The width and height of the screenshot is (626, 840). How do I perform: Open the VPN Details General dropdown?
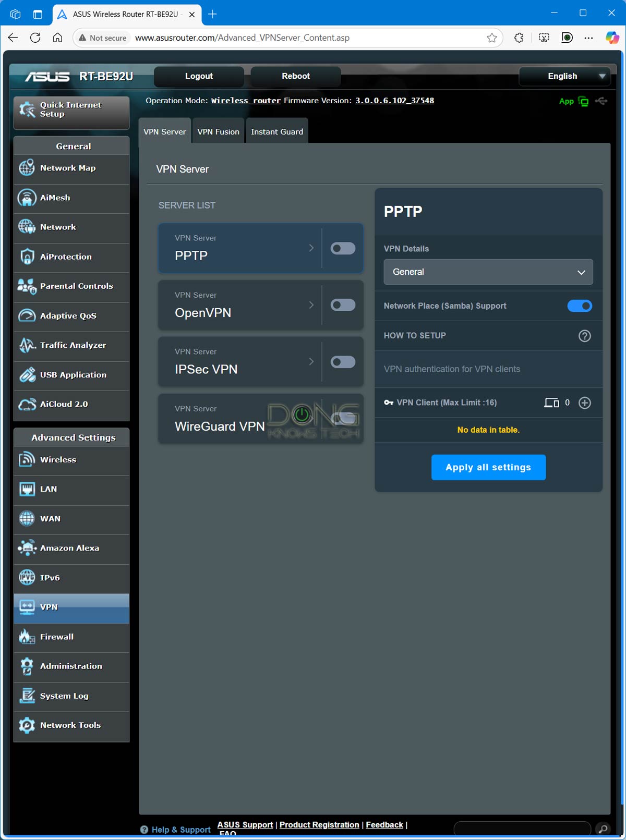(x=488, y=272)
